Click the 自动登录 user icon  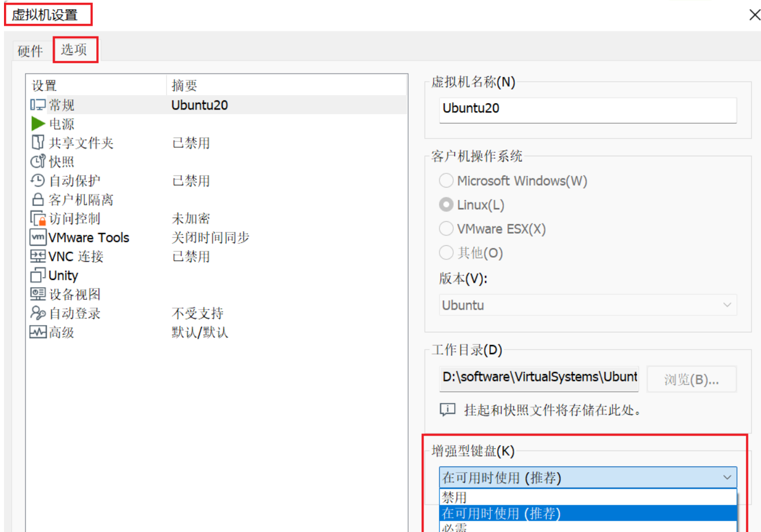coord(38,312)
